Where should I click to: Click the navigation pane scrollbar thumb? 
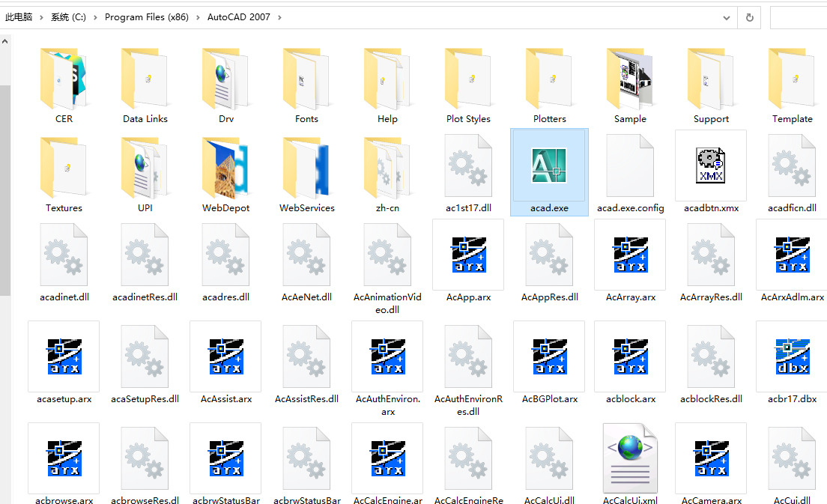4,190
